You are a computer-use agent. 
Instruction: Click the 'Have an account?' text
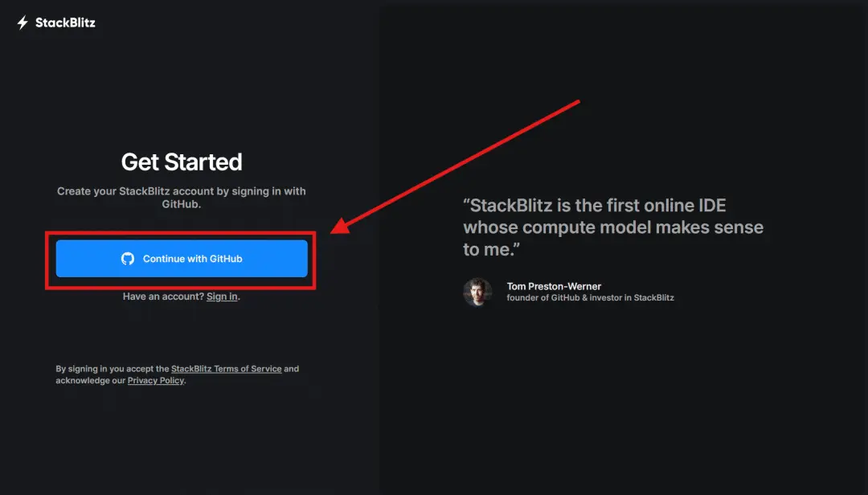pyautogui.click(x=163, y=297)
